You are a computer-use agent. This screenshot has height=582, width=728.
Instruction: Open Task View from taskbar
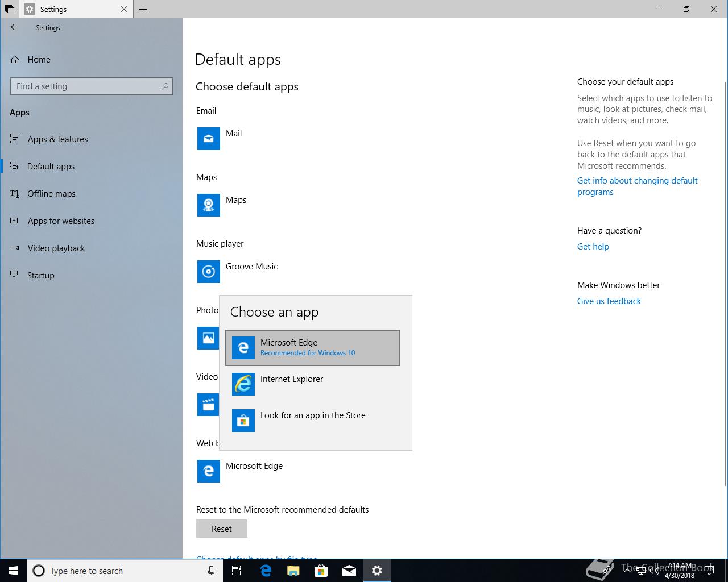click(237, 571)
